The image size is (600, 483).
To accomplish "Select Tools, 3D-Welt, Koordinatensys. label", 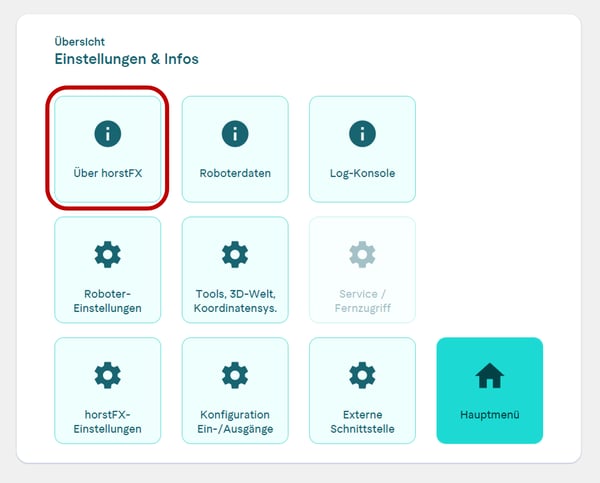I will tap(235, 301).
